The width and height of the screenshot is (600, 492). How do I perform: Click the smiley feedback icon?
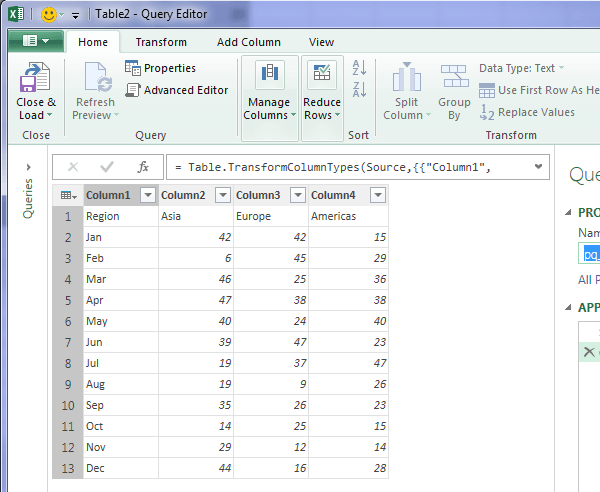click(49, 15)
